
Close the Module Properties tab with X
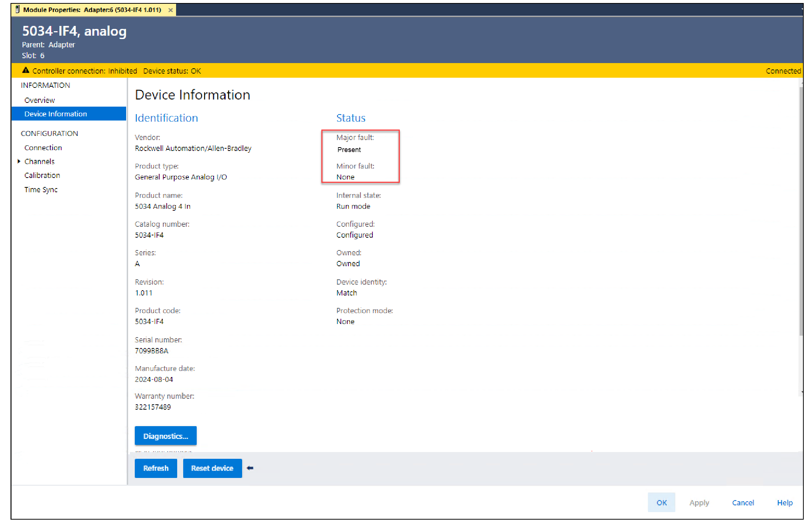[170, 10]
